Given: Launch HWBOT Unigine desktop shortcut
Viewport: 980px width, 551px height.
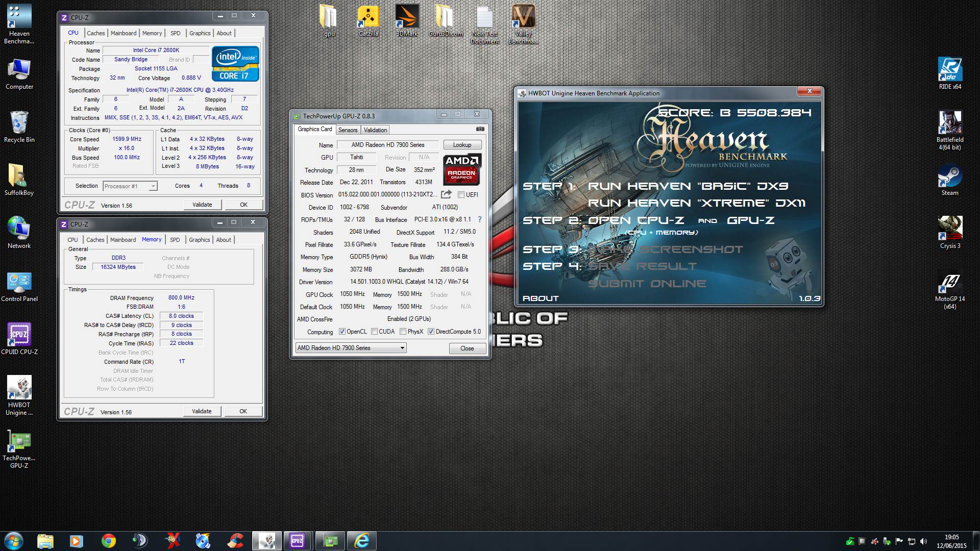Looking at the screenshot, I should pos(19,395).
